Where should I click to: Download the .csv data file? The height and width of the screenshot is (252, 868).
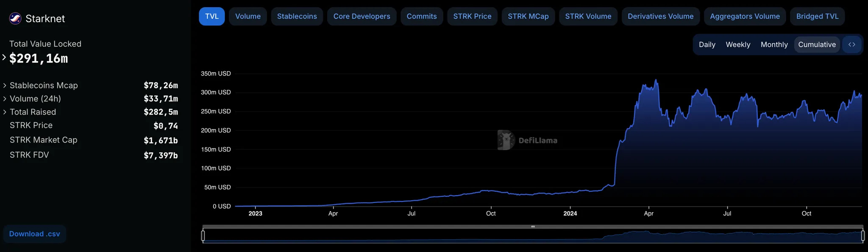point(35,234)
